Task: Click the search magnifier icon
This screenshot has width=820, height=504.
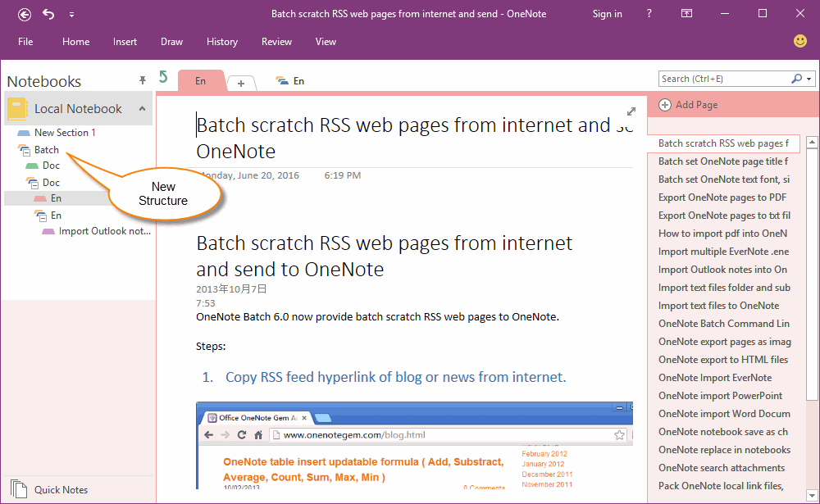Action: click(x=796, y=79)
